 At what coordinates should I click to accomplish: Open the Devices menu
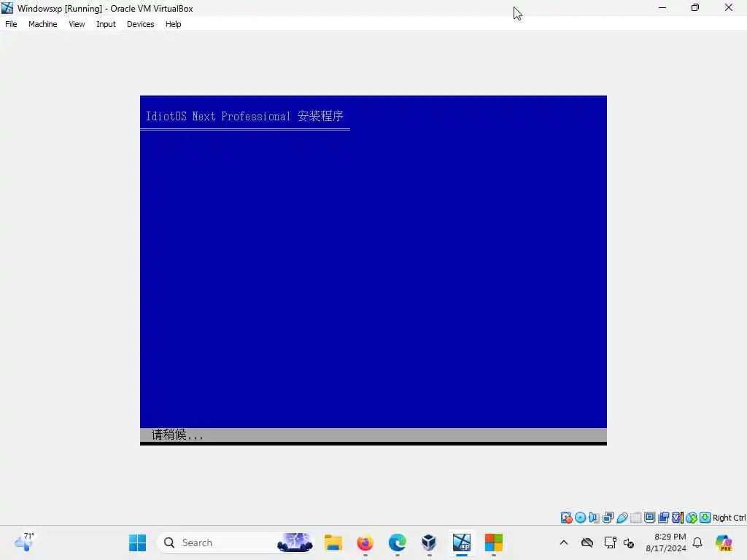[x=140, y=24]
